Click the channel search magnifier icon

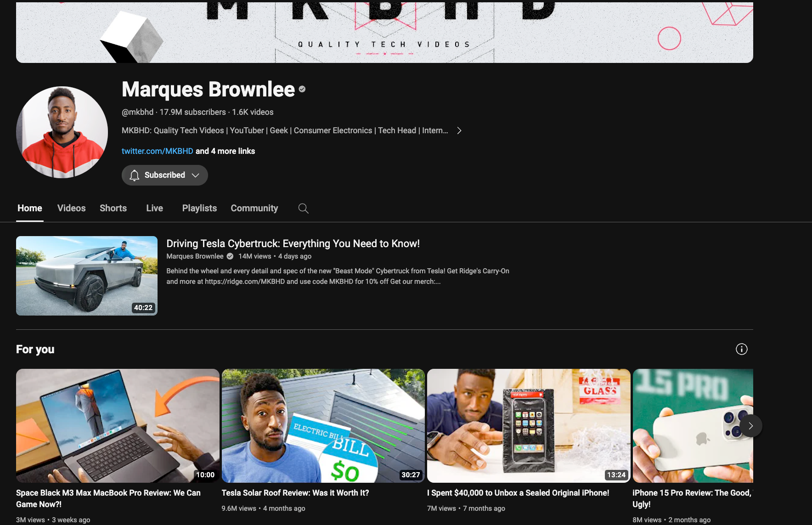303,209
